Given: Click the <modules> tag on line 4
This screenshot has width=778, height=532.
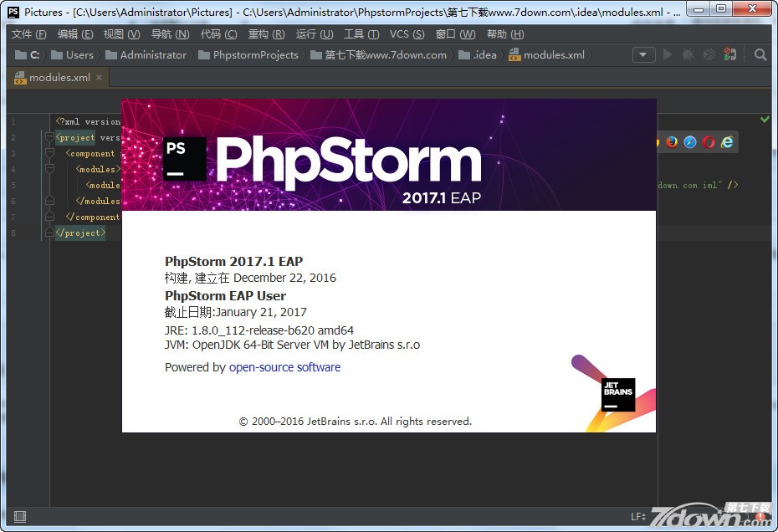Looking at the screenshot, I should (x=98, y=169).
